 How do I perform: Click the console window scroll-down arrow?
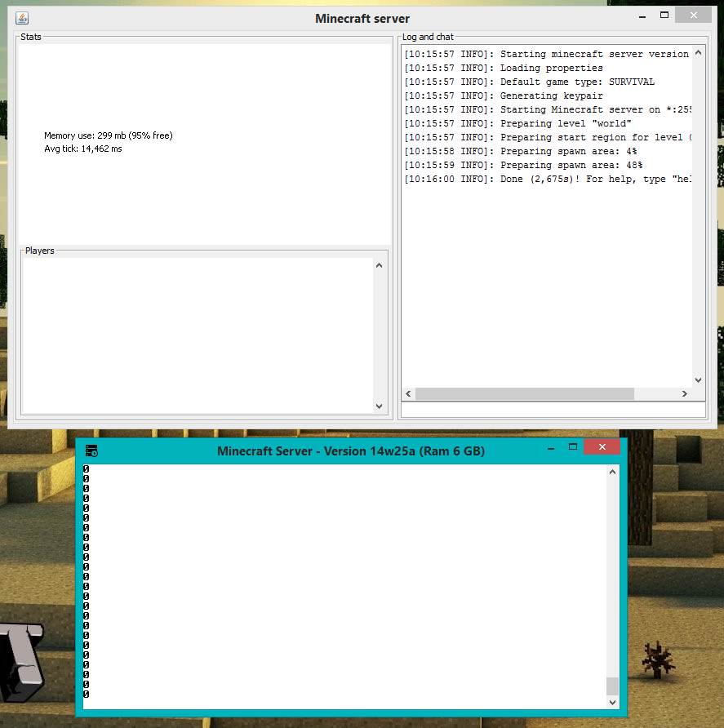612,703
